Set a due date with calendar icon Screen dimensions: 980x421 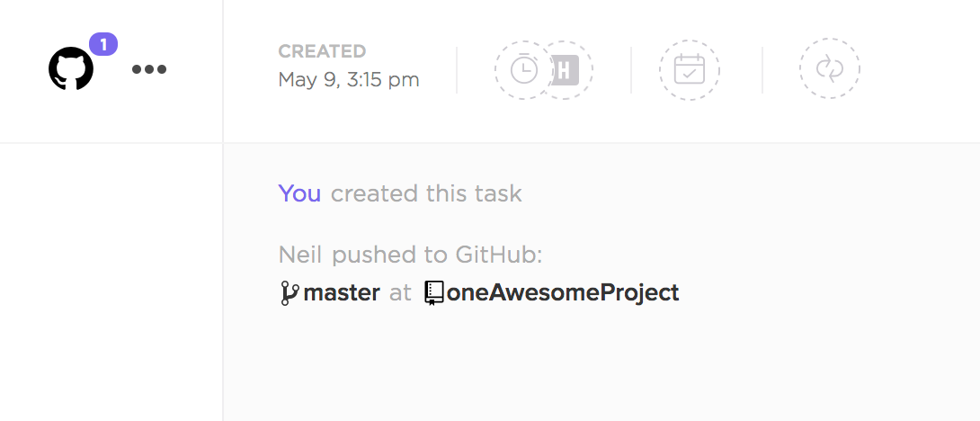[x=689, y=69]
